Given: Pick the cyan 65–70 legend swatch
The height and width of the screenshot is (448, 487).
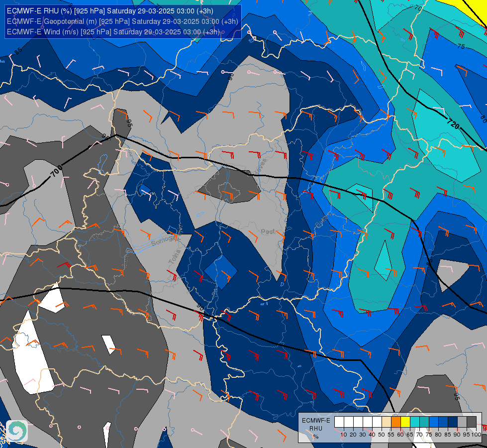Looking at the screenshot, I should coord(415,422).
